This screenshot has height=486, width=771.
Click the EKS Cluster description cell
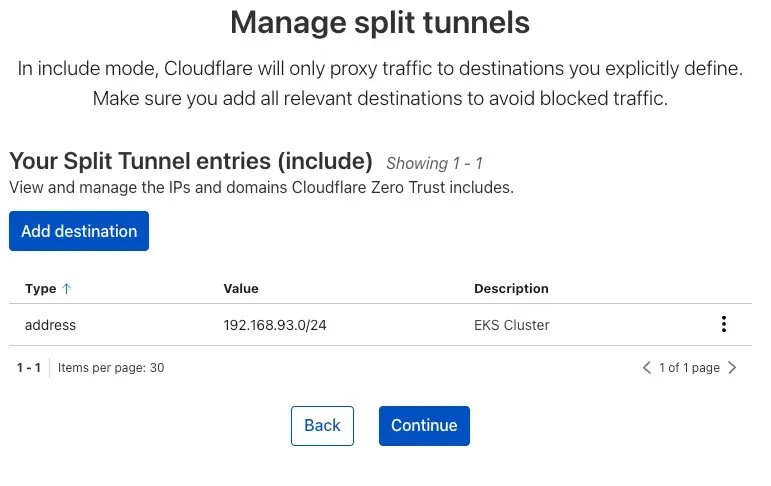point(511,325)
